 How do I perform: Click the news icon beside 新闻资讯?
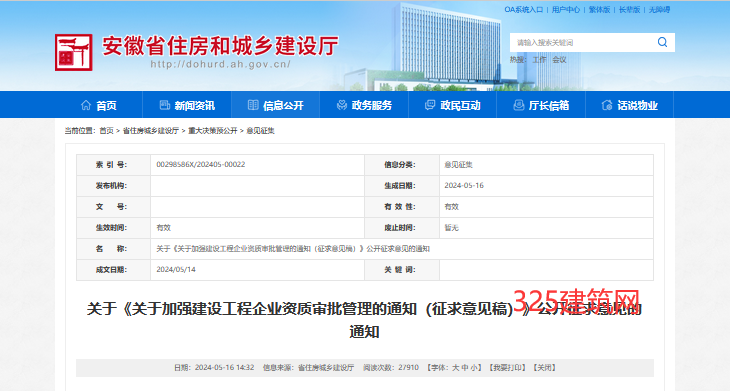click(x=165, y=105)
